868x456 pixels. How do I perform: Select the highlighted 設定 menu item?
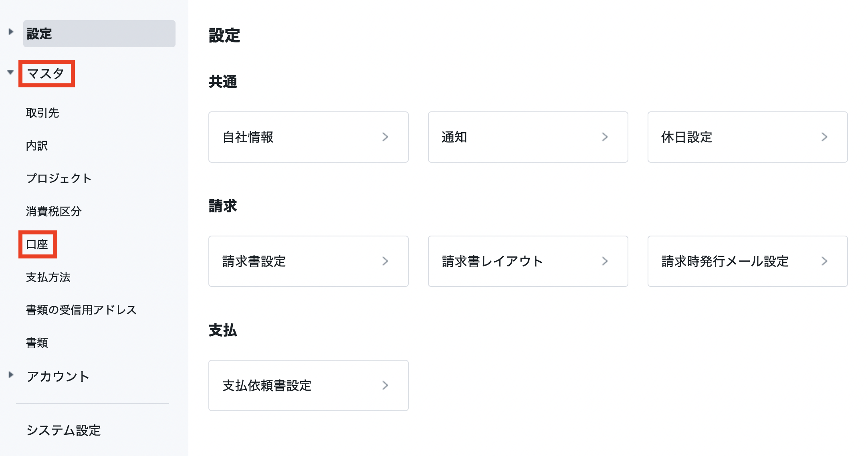pyautogui.click(x=99, y=34)
